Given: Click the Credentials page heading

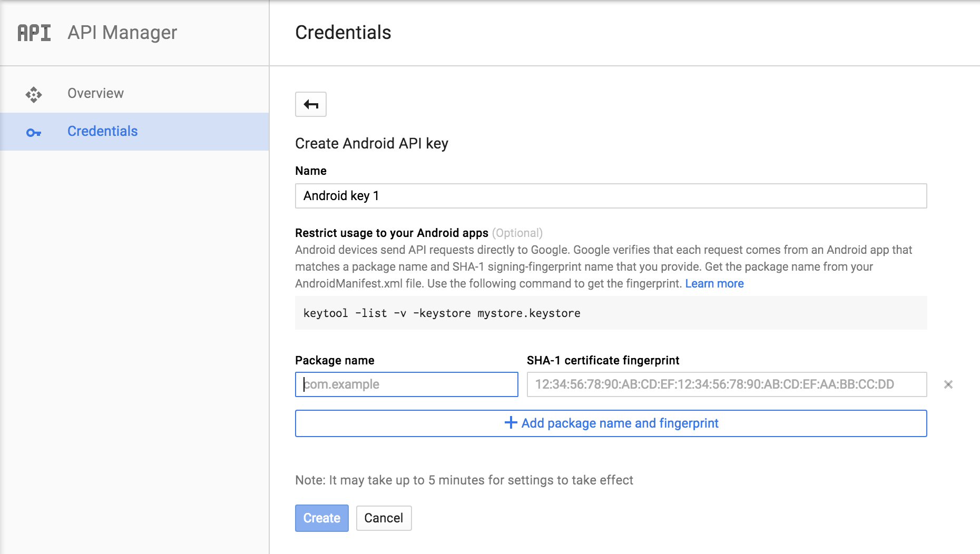Looking at the screenshot, I should [343, 33].
